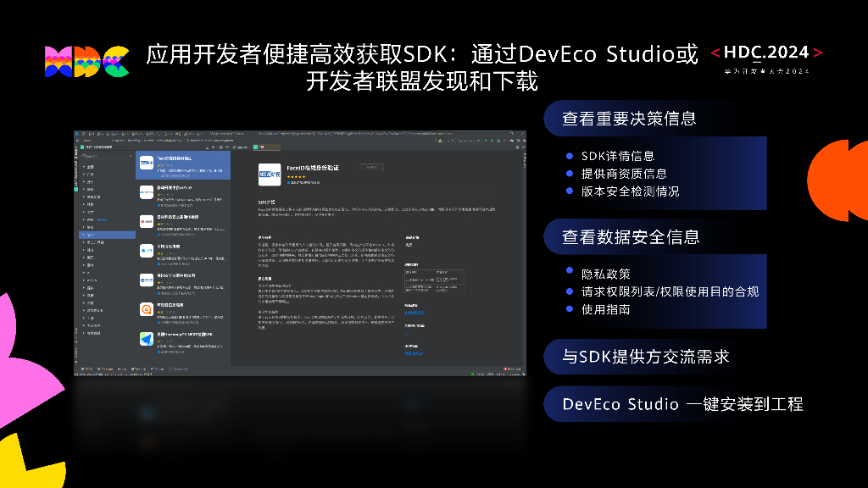
Task: Select the highlighted category in sidebar tree
Action: click(x=93, y=235)
